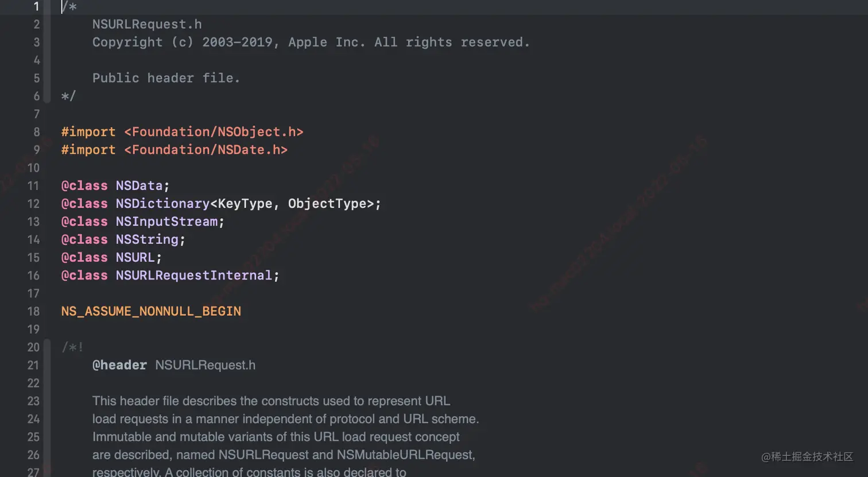Select the #import <Foundation/NSDate.h> statement
The width and height of the screenshot is (868, 477).
coord(174,150)
